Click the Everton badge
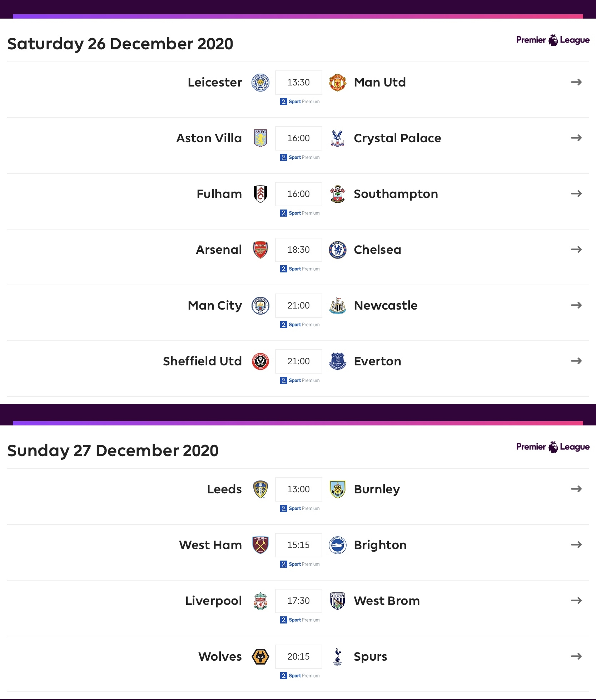This screenshot has width=596, height=700. [338, 361]
